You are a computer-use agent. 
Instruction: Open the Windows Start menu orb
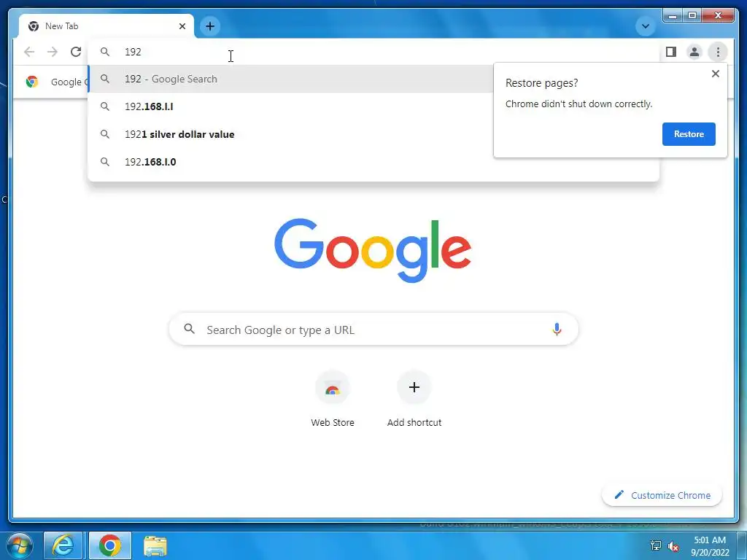click(19, 545)
